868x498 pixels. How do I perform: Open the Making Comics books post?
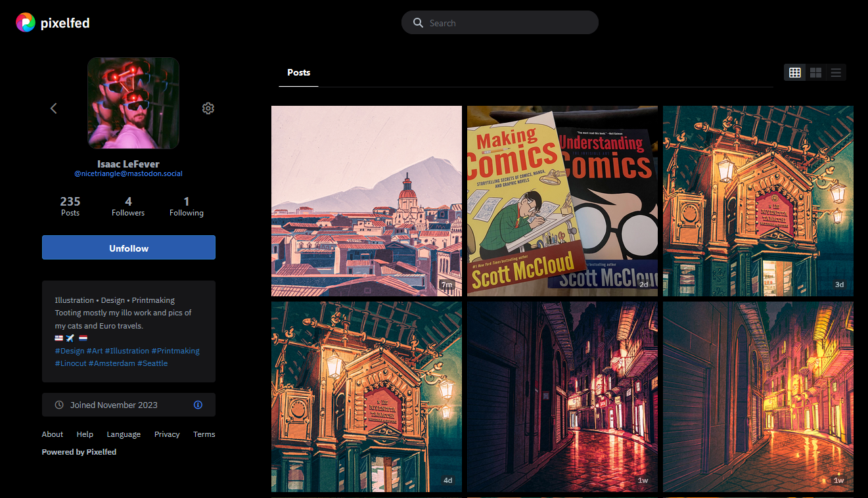(562, 201)
